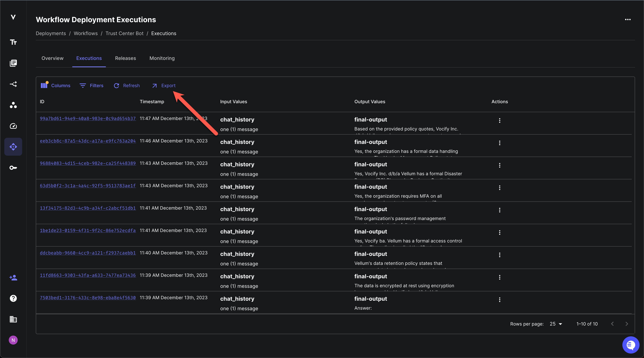Open the key icon for API keys

pyautogui.click(x=13, y=168)
